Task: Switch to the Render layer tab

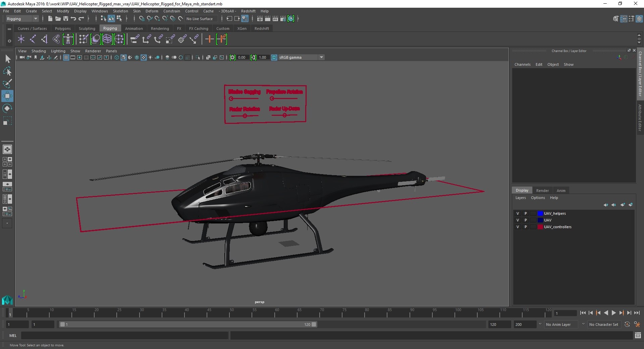Action: click(542, 190)
